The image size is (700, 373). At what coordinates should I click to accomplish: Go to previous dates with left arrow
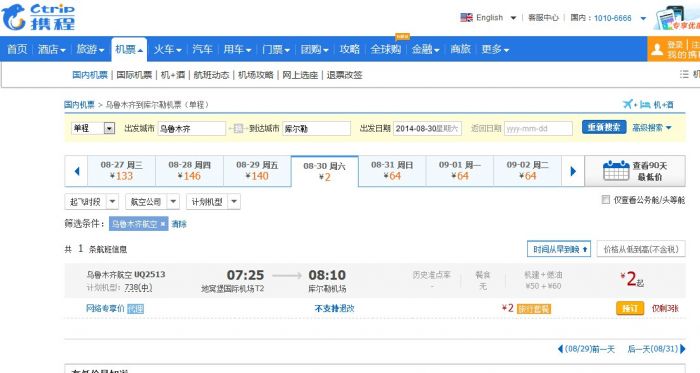[77, 171]
